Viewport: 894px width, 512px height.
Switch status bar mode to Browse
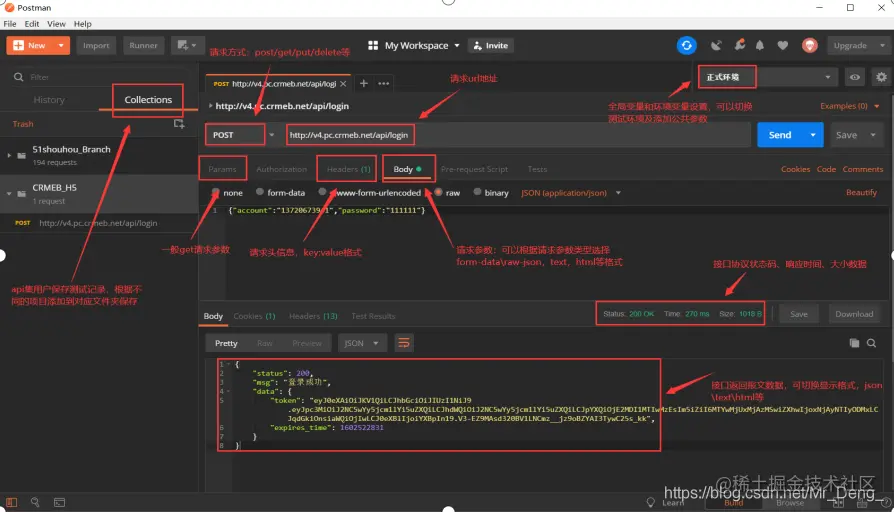click(x=790, y=503)
